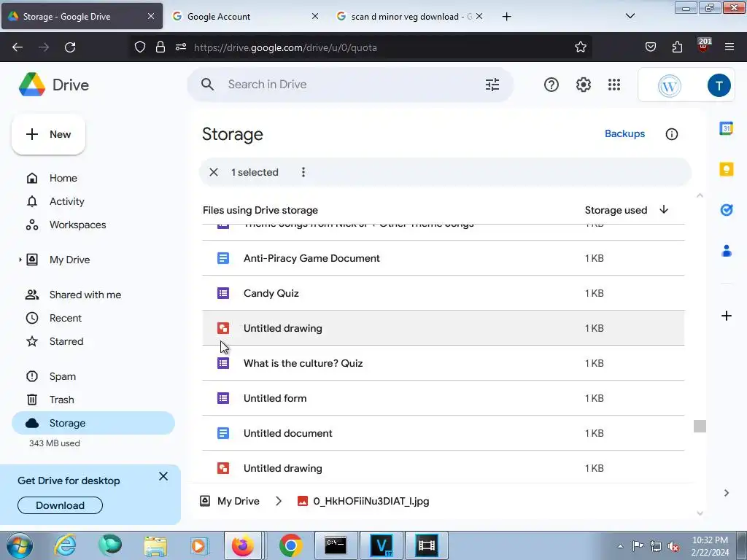This screenshot has width=747, height=560.
Task: Open the Backups link
Action: coord(624,134)
